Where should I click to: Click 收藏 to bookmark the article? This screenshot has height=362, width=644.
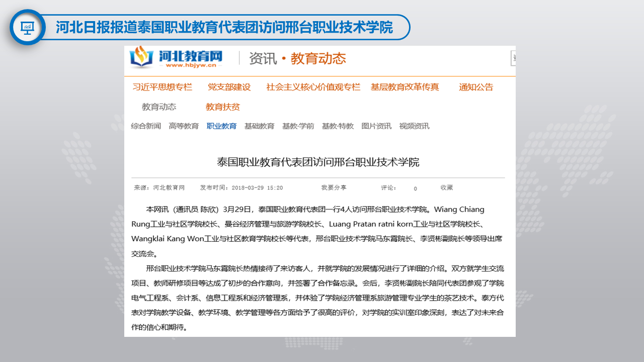pyautogui.click(x=447, y=188)
